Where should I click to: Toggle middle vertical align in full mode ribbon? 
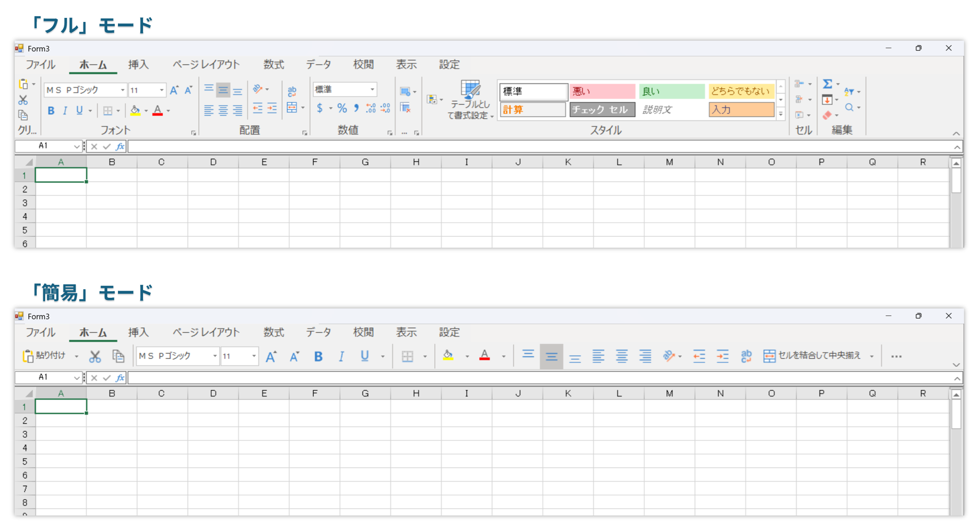pyautogui.click(x=223, y=90)
